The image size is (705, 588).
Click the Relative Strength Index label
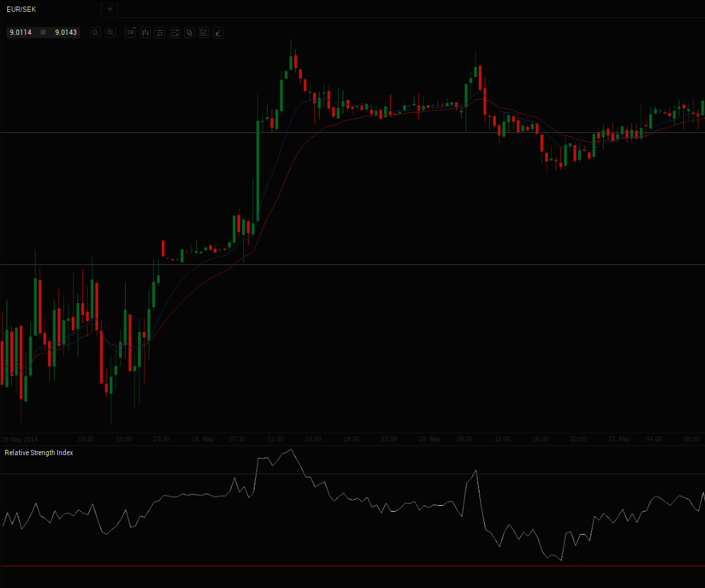(x=39, y=453)
